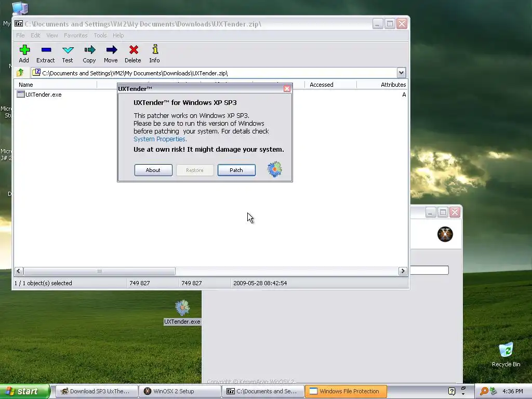Select the UXTender.exe file icon in list
Screen dimensions: 532x399
tap(21, 95)
